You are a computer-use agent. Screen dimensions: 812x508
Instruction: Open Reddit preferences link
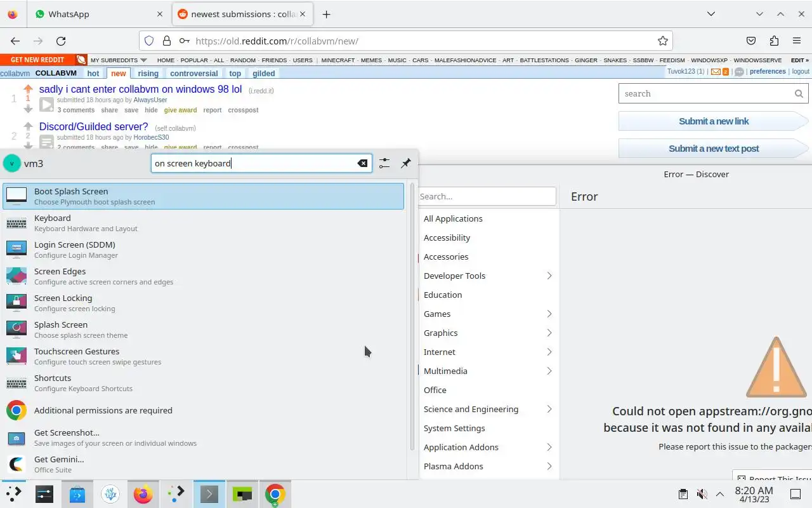pyautogui.click(x=768, y=71)
